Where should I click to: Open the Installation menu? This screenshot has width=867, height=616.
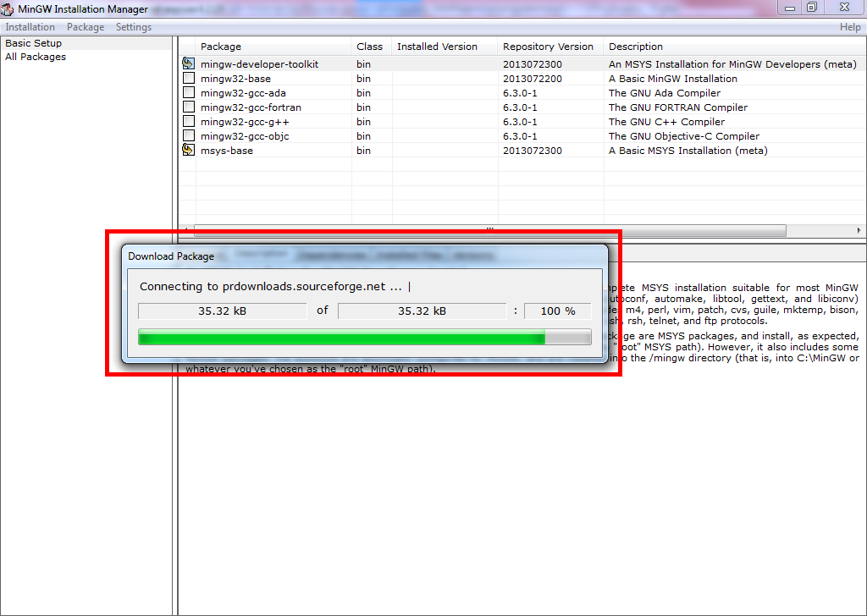click(30, 27)
